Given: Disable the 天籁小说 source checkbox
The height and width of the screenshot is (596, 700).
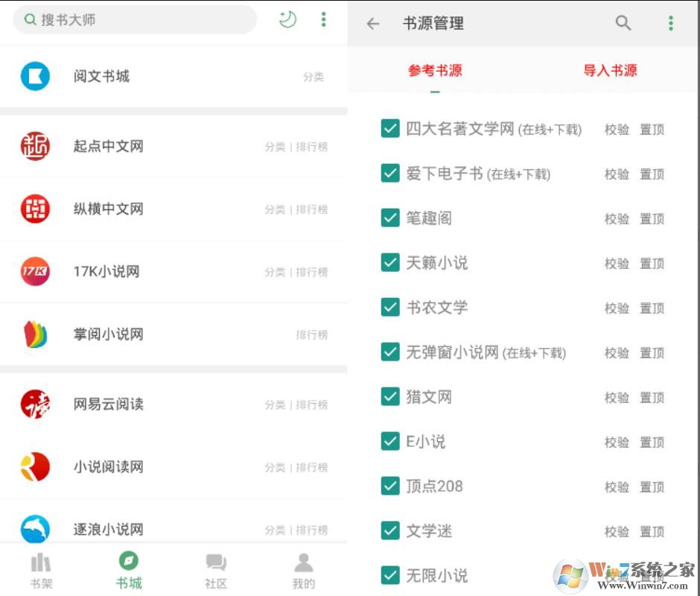Looking at the screenshot, I should coord(390,263).
